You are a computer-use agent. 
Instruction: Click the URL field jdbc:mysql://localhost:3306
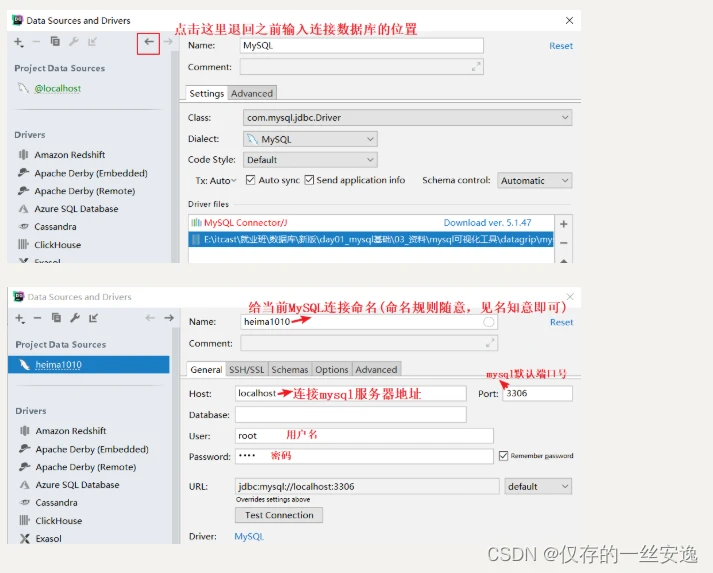tap(367, 487)
